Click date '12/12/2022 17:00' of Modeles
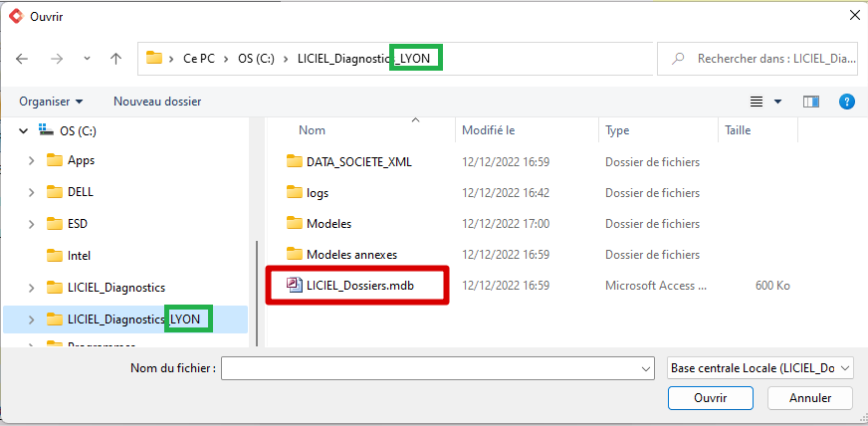 pyautogui.click(x=506, y=224)
